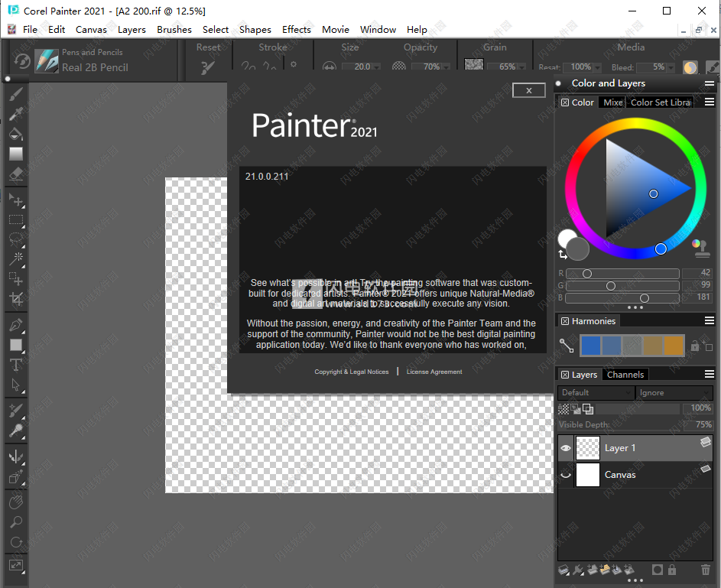Select the Magic Wand tool

15,258
